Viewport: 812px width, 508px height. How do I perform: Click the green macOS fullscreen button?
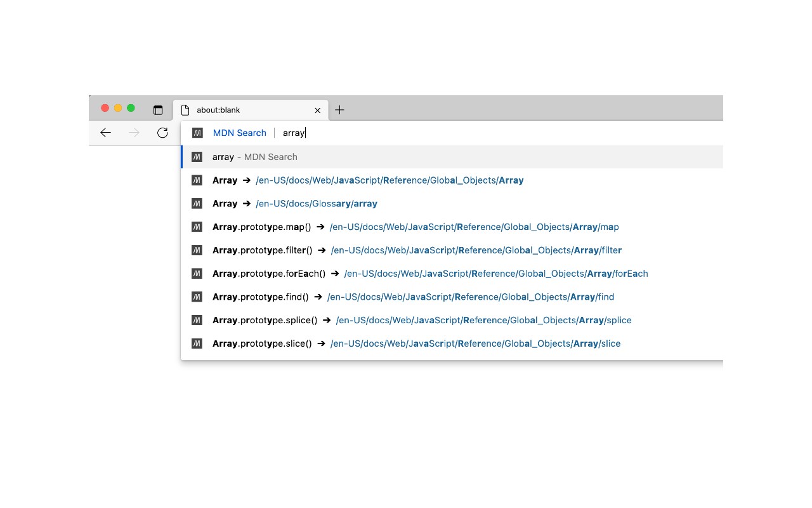(131, 108)
